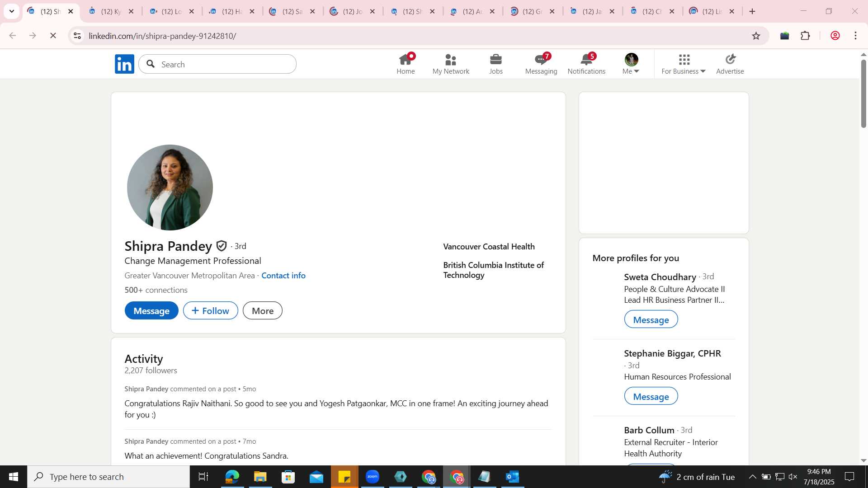Show hidden system tray icons

pos(752,477)
